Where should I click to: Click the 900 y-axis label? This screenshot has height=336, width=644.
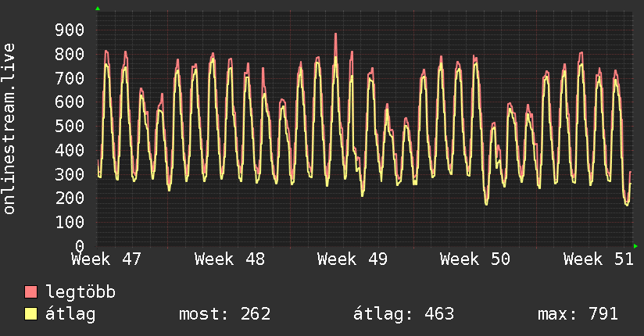70,30
